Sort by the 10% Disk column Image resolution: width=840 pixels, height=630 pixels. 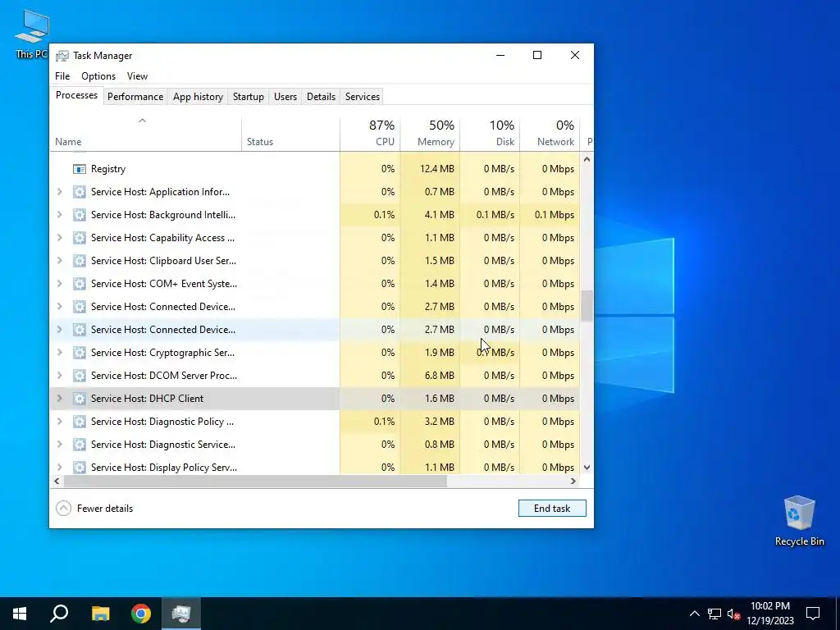tap(490, 134)
